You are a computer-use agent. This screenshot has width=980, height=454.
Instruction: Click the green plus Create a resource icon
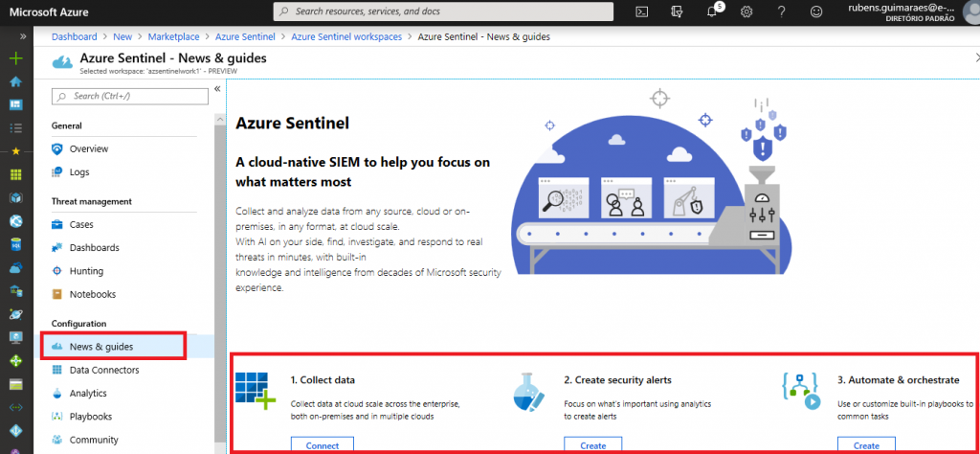(x=15, y=58)
